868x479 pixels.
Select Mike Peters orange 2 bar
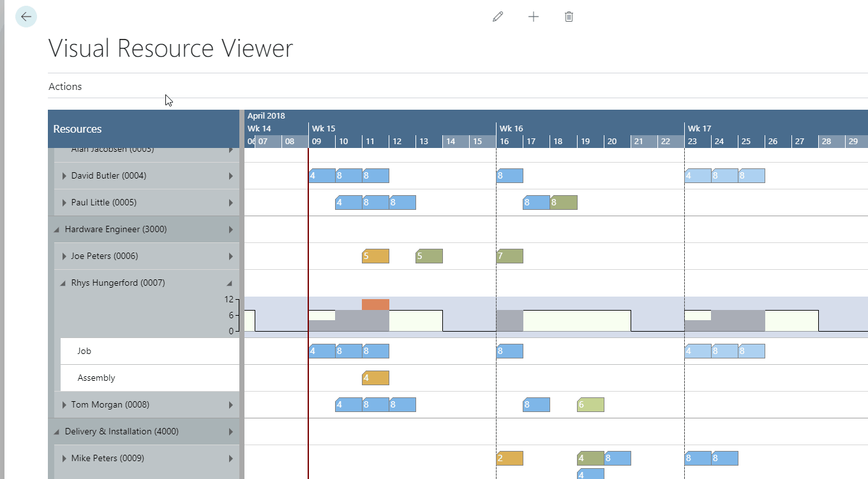pyautogui.click(x=509, y=459)
